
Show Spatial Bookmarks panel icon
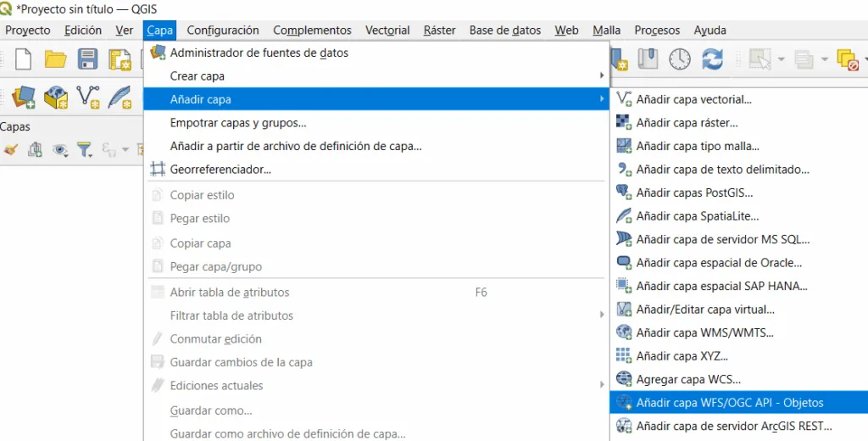[x=648, y=59]
